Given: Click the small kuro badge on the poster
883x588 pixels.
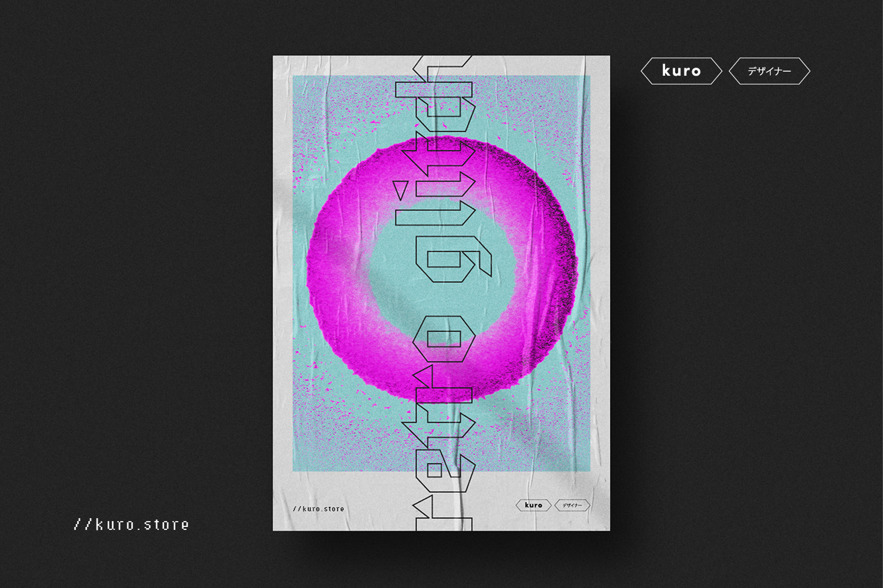Looking at the screenshot, I should [x=533, y=505].
